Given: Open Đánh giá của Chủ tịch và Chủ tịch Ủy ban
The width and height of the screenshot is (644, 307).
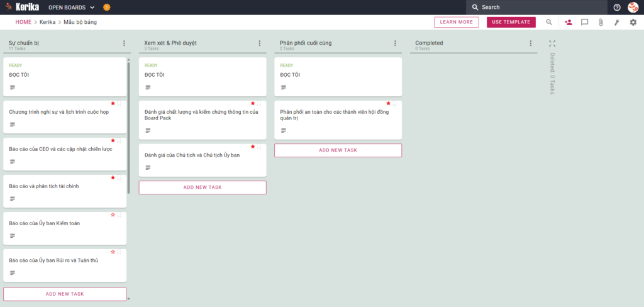Looking at the screenshot, I should (x=203, y=160).
